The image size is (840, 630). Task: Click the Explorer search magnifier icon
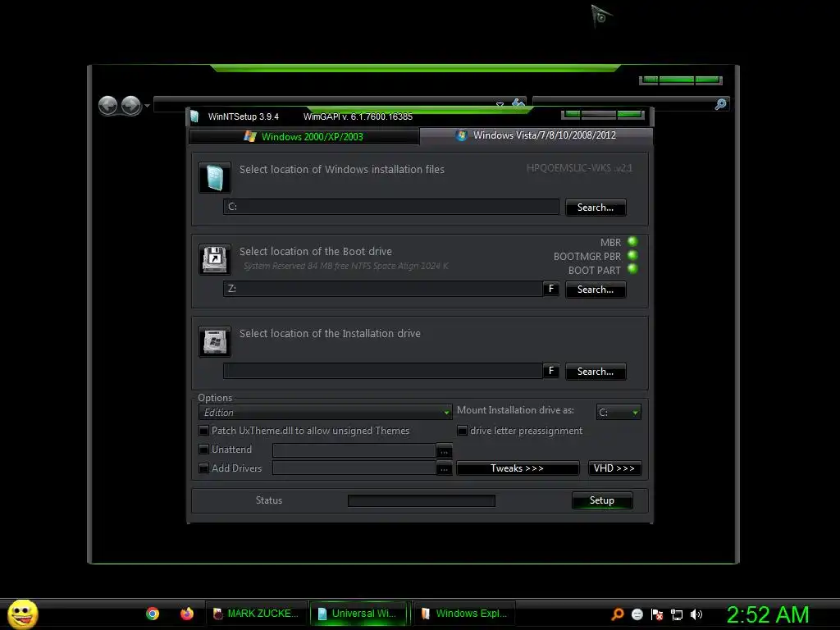point(720,104)
